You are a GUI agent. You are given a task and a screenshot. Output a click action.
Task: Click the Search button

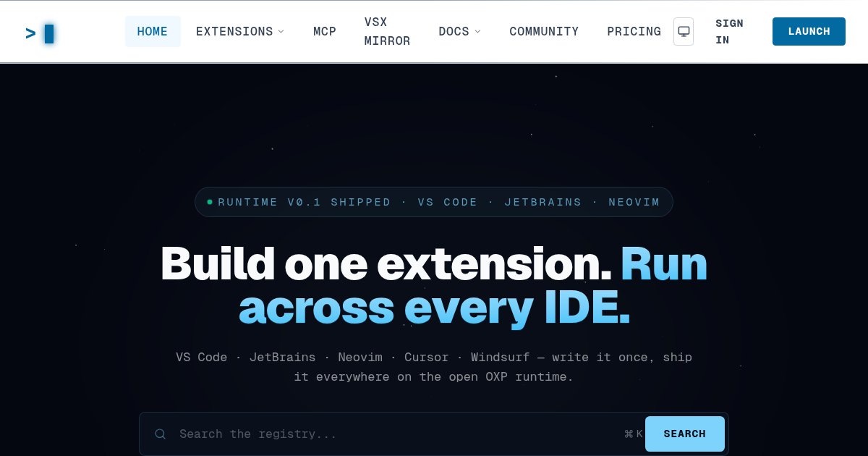(684, 434)
